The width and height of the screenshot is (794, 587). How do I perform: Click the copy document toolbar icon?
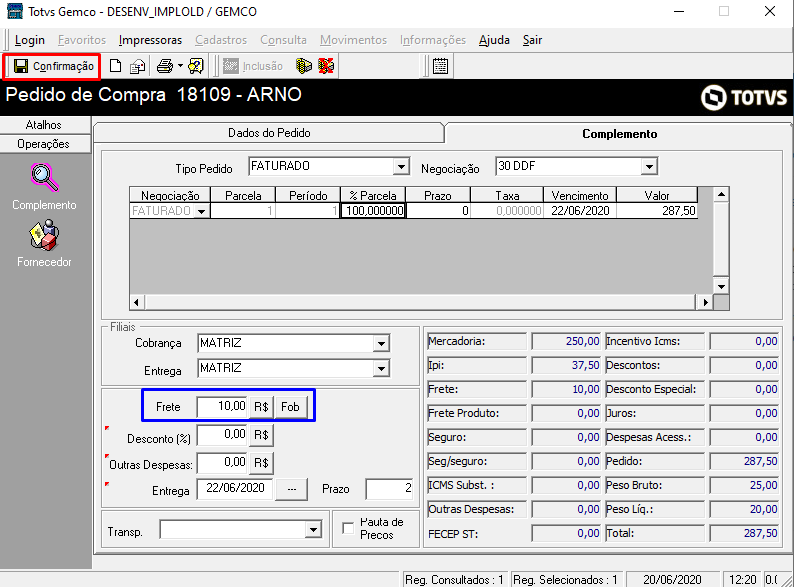point(137,66)
